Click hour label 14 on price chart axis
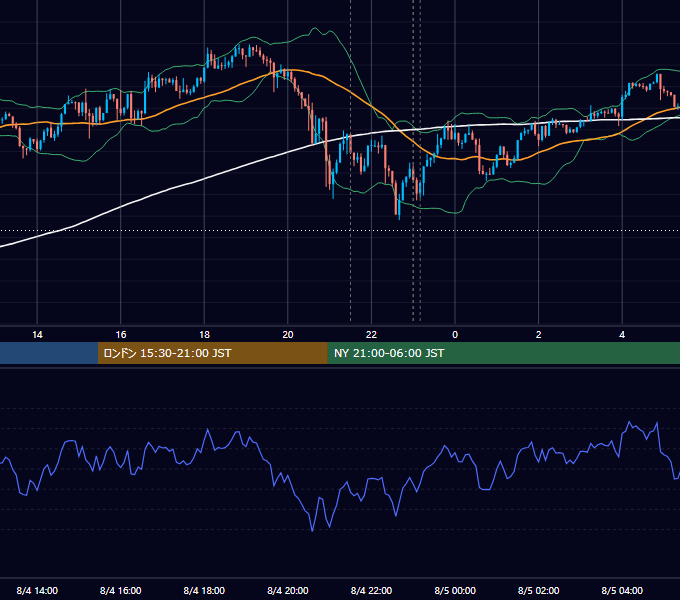Screen dimensions: 680x600 [x=37, y=334]
